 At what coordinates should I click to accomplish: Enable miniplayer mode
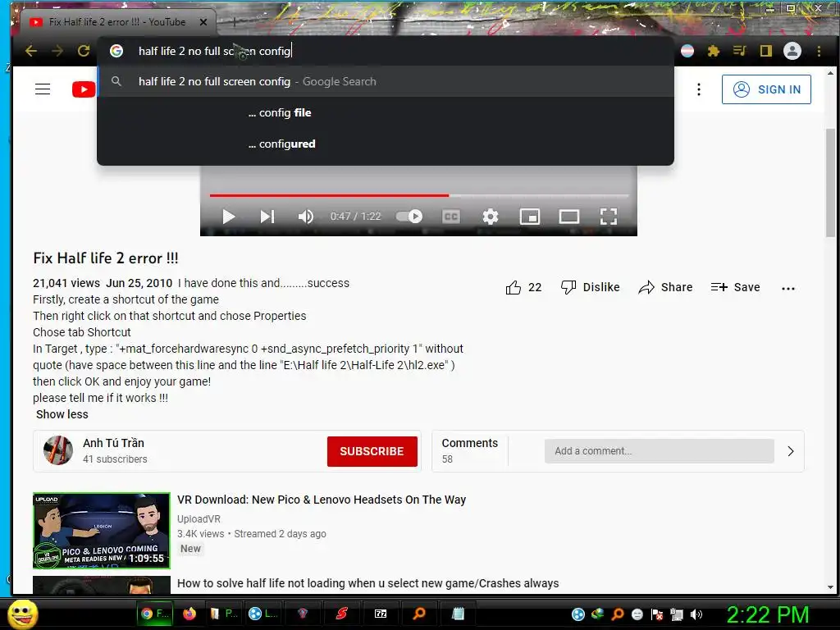pos(530,217)
